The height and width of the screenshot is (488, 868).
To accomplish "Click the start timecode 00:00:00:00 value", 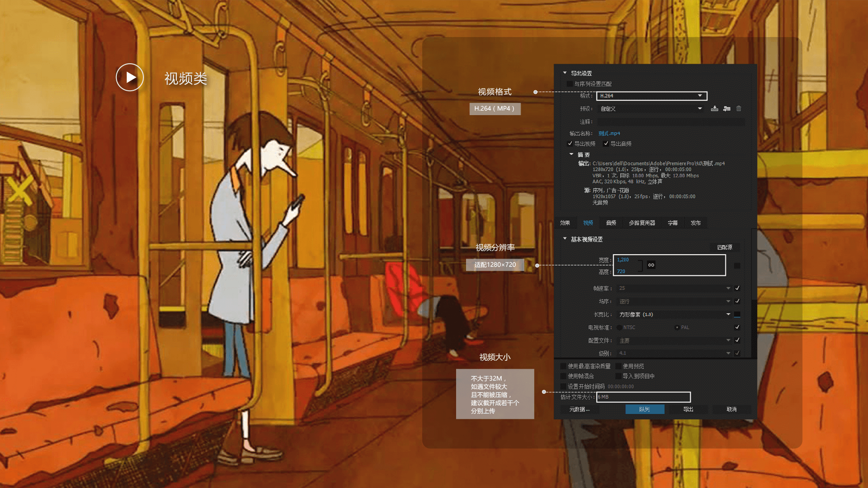I will pos(621,386).
